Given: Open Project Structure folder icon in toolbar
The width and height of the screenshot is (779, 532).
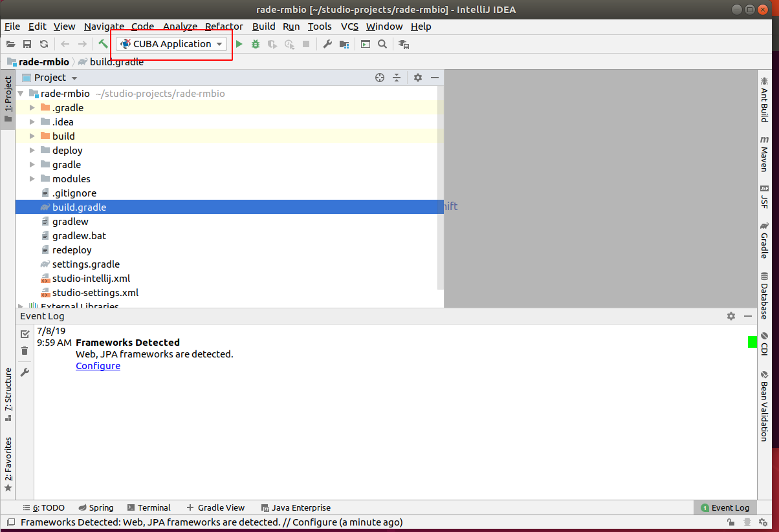Looking at the screenshot, I should pos(344,44).
